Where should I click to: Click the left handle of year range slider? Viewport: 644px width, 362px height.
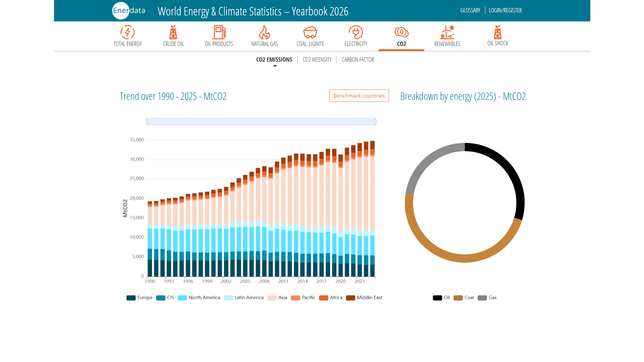pyautogui.click(x=147, y=122)
